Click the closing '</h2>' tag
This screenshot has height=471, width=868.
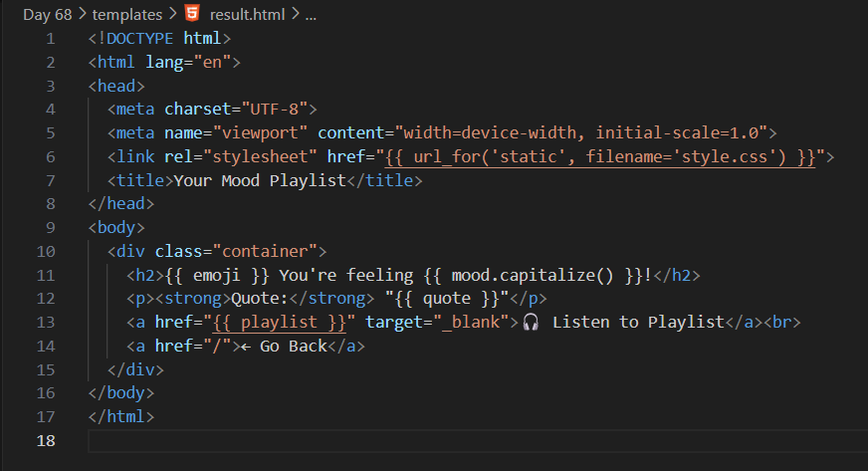[x=677, y=276]
